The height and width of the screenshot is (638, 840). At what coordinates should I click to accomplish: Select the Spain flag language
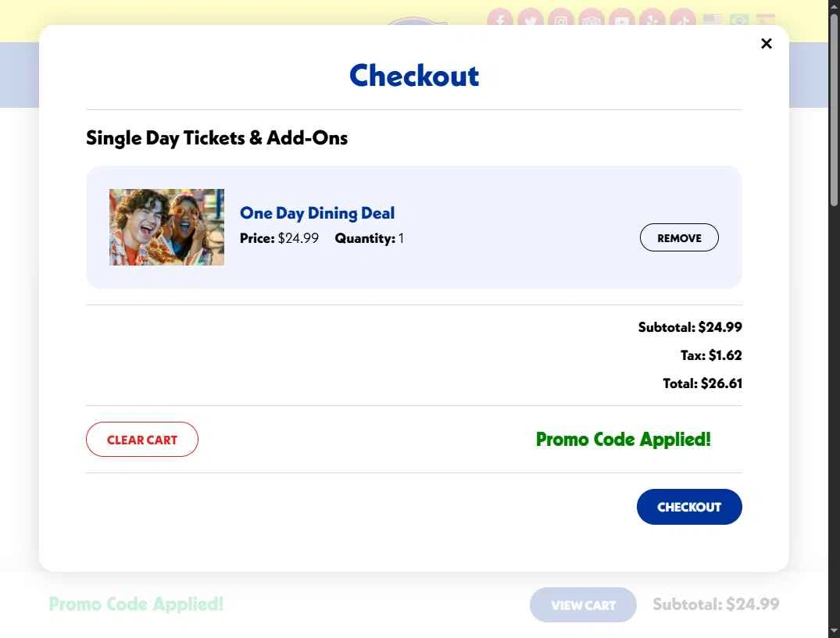point(766,20)
